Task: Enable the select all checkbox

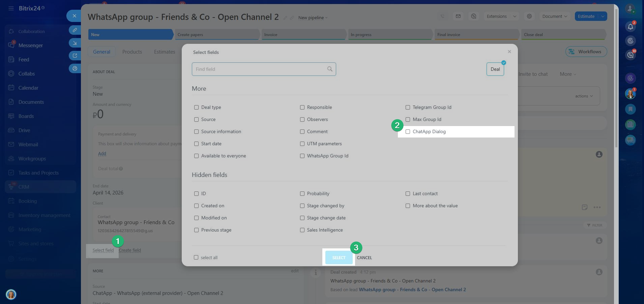Action: (x=196, y=257)
